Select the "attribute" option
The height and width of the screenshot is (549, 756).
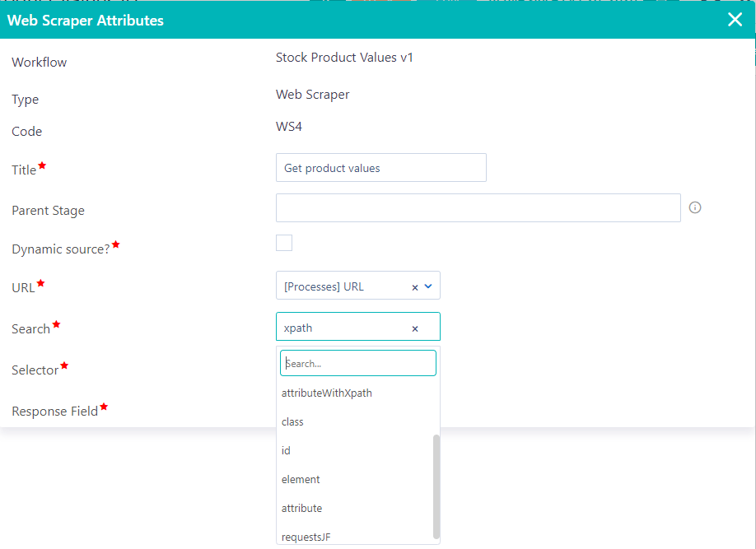[301, 508]
